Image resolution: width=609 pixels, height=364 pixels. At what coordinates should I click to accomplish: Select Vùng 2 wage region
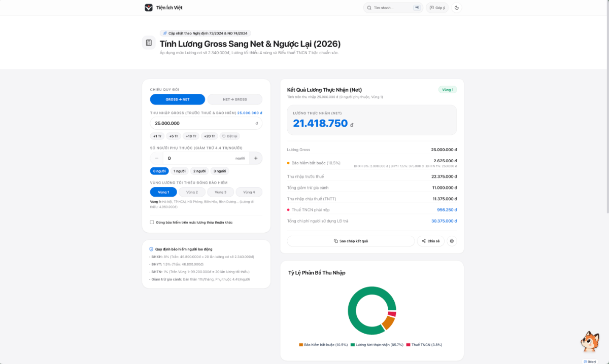coord(192,192)
